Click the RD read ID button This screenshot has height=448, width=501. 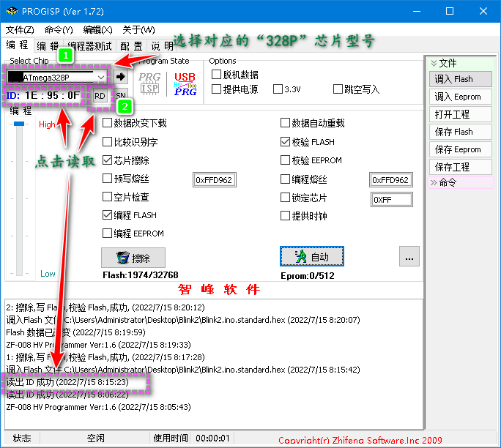pos(100,96)
